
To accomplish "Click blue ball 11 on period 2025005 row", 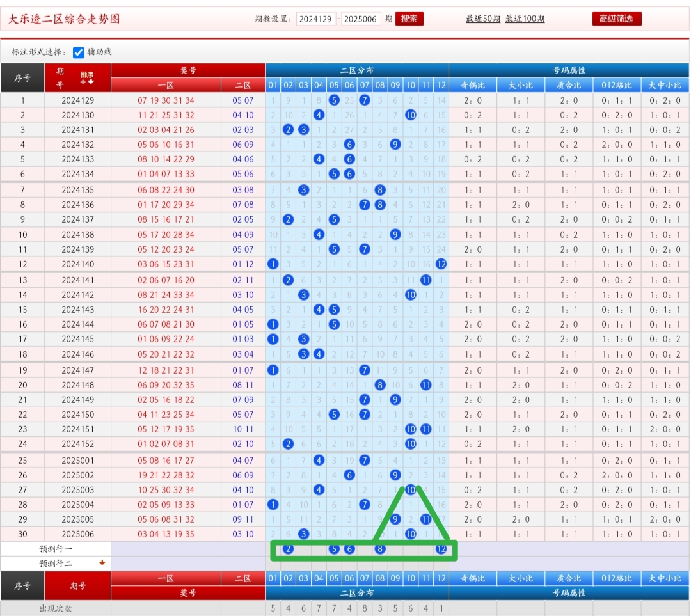I will [x=425, y=519].
